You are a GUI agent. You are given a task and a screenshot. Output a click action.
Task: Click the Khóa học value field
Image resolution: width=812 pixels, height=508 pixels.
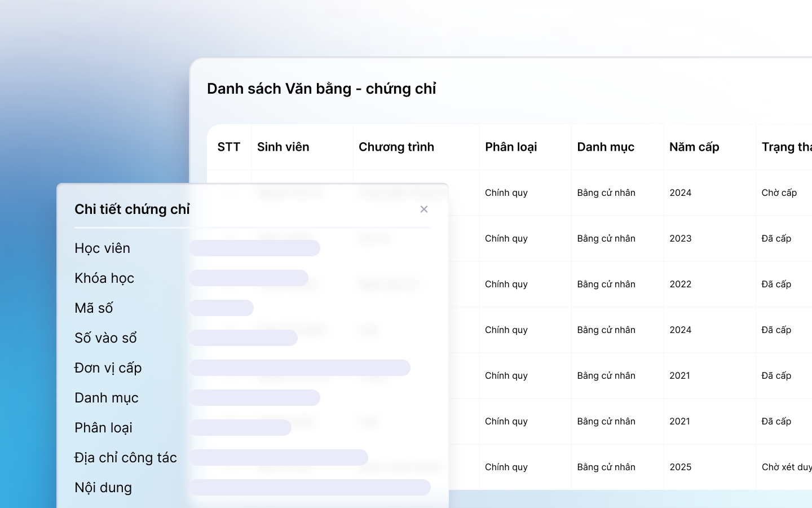coord(249,278)
